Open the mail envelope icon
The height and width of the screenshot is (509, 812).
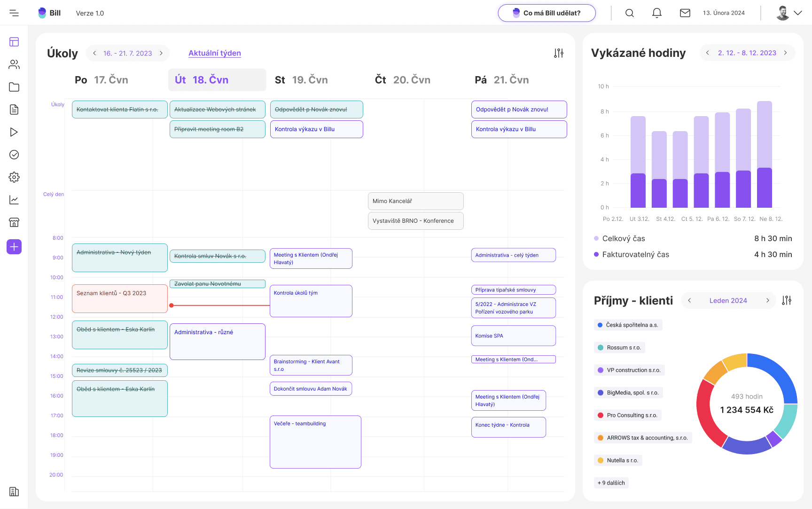pos(685,13)
